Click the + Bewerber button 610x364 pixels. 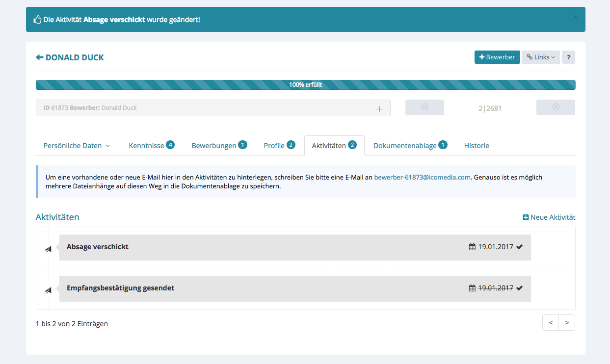pyautogui.click(x=497, y=57)
